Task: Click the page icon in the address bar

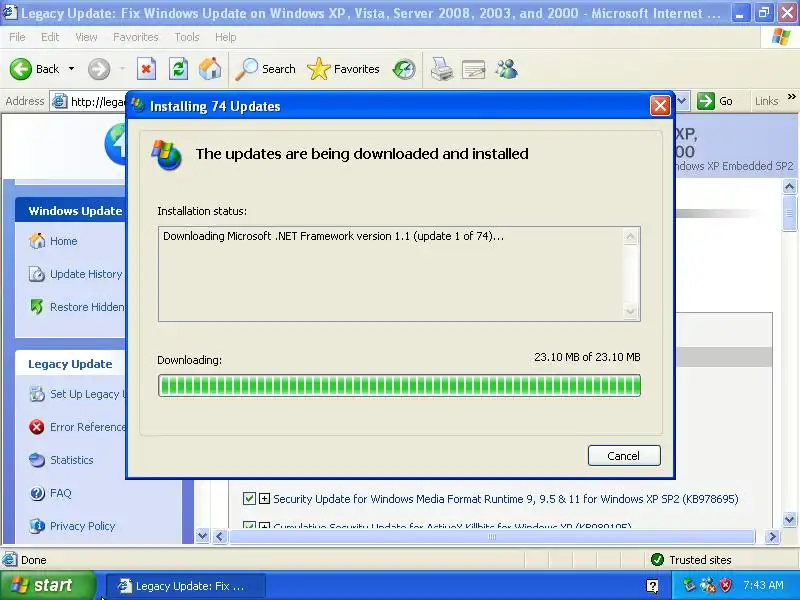Action: tap(60, 102)
